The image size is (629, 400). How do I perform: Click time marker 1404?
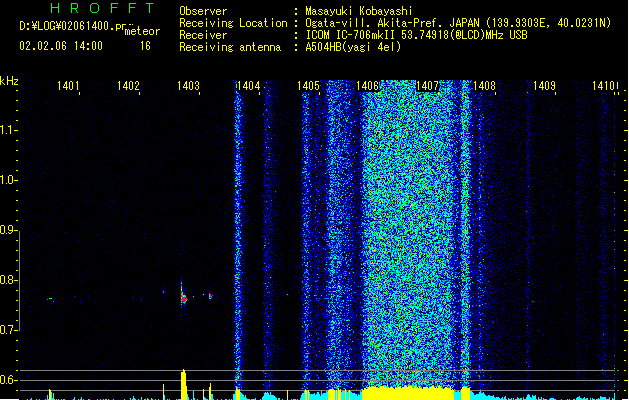click(248, 85)
